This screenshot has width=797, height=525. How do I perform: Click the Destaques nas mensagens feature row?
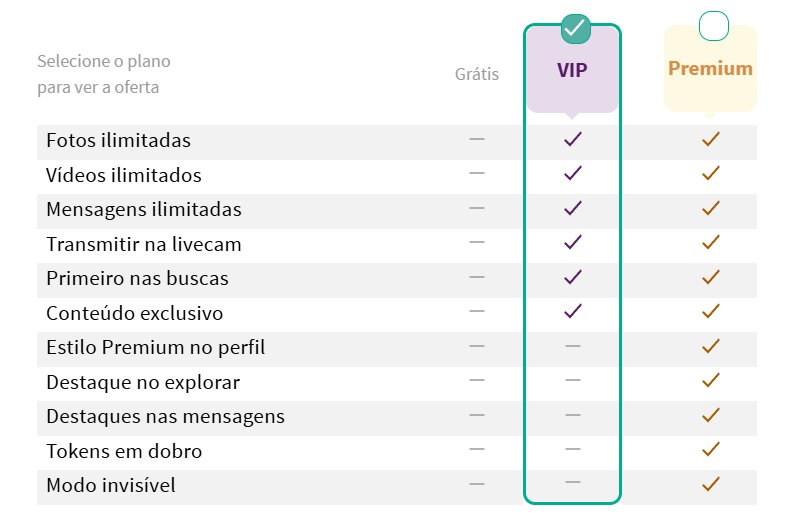(396, 418)
